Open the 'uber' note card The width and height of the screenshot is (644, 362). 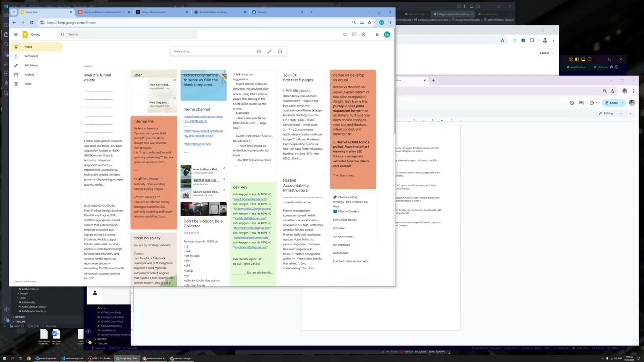pyautogui.click(x=153, y=91)
